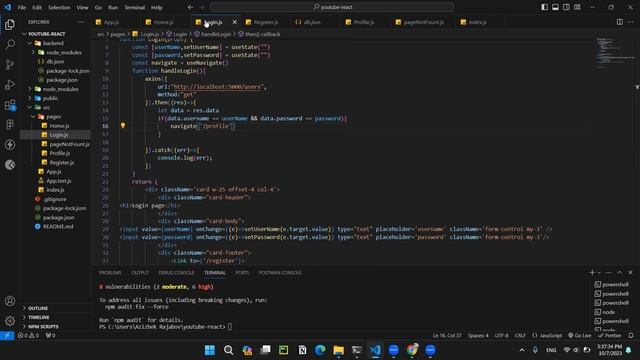Click UTF-8 encoding in status bar
Screen dimensions: 640x360
[x=502, y=336]
